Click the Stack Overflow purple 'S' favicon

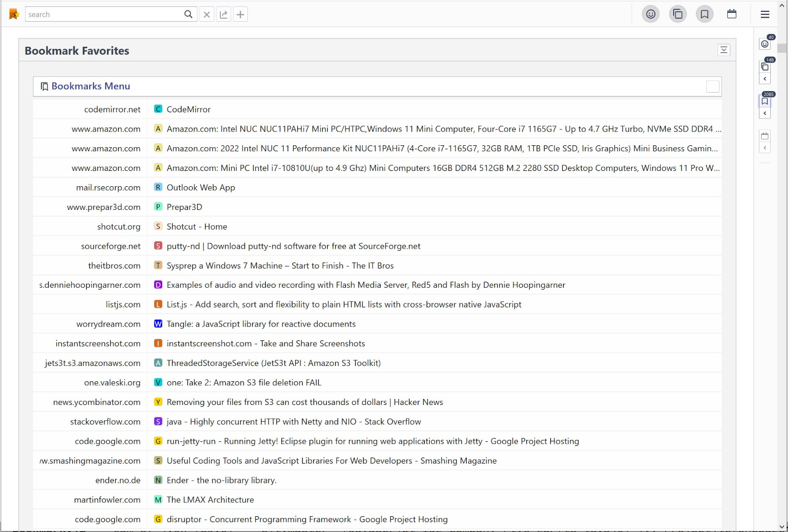pyautogui.click(x=158, y=421)
